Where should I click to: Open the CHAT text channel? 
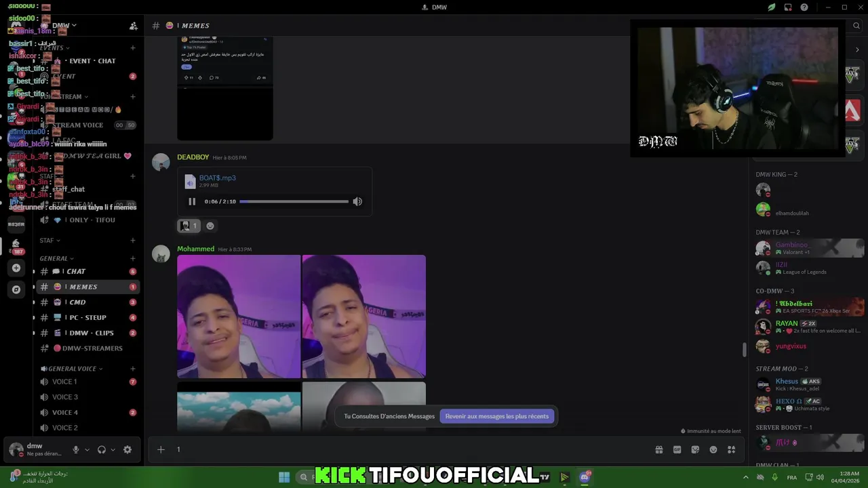[87, 271]
